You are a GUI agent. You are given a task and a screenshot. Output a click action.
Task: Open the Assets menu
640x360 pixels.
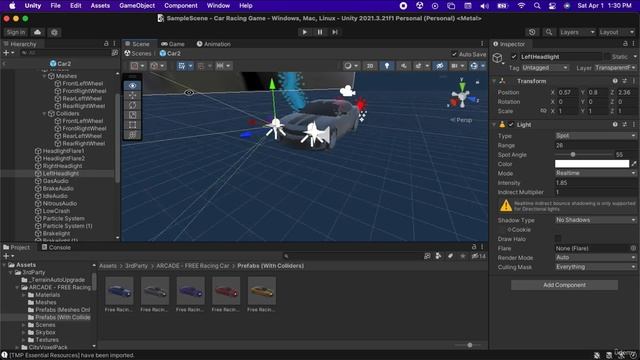coord(100,6)
